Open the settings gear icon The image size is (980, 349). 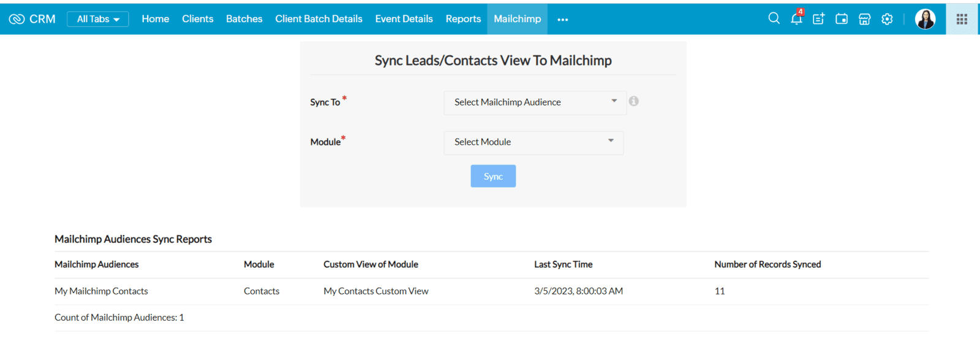(x=887, y=19)
